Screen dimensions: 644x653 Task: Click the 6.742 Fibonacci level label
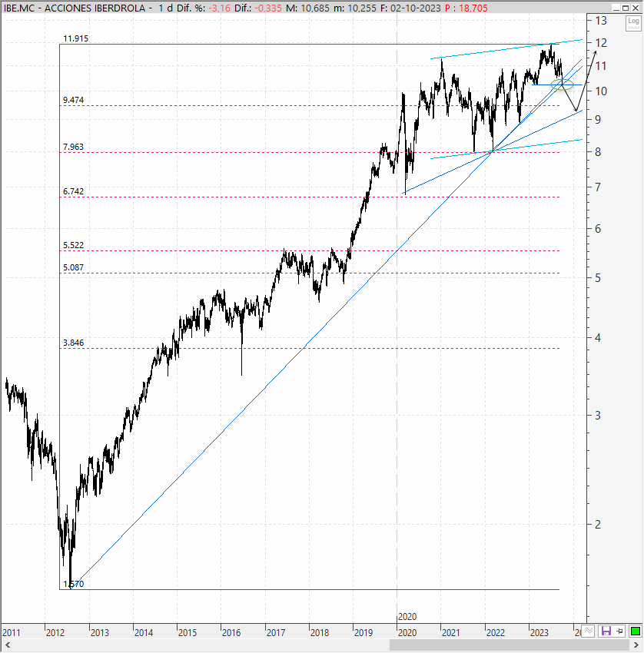(x=73, y=191)
